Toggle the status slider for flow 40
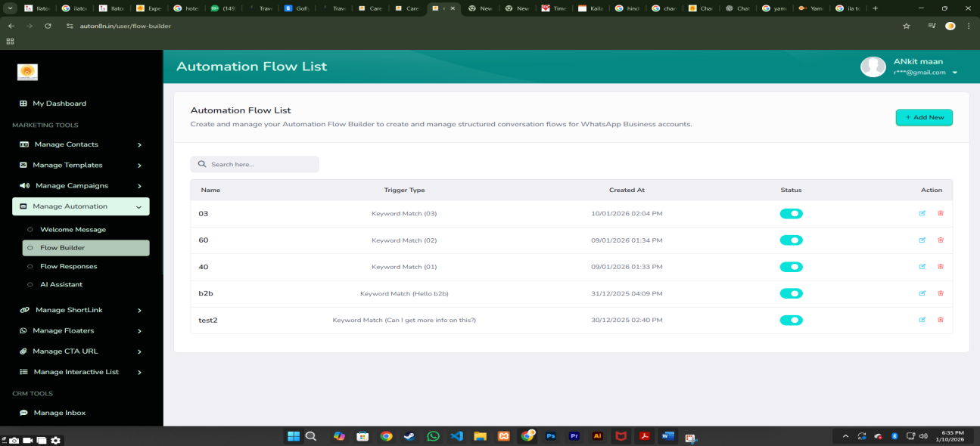Screen dimensions: 980x446 tap(791, 267)
